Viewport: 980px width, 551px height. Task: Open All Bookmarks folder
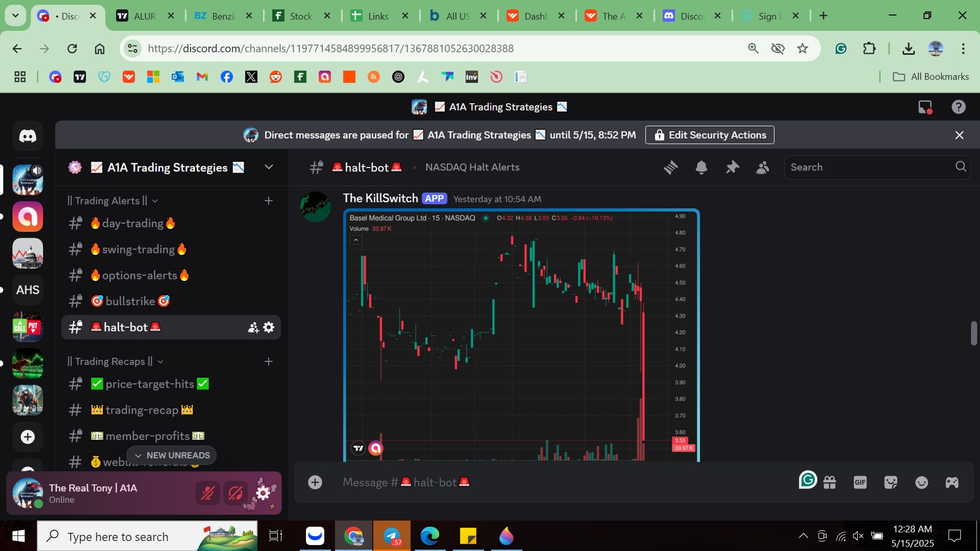[x=931, y=77]
